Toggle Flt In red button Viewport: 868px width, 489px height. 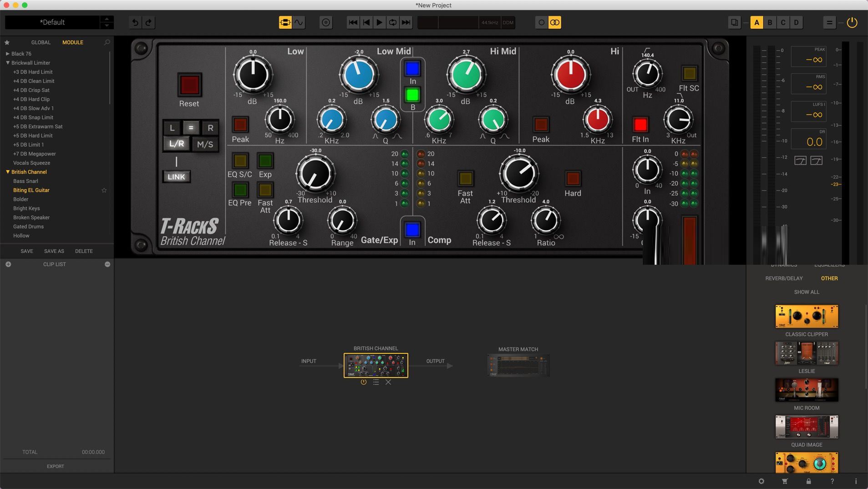[x=640, y=124]
